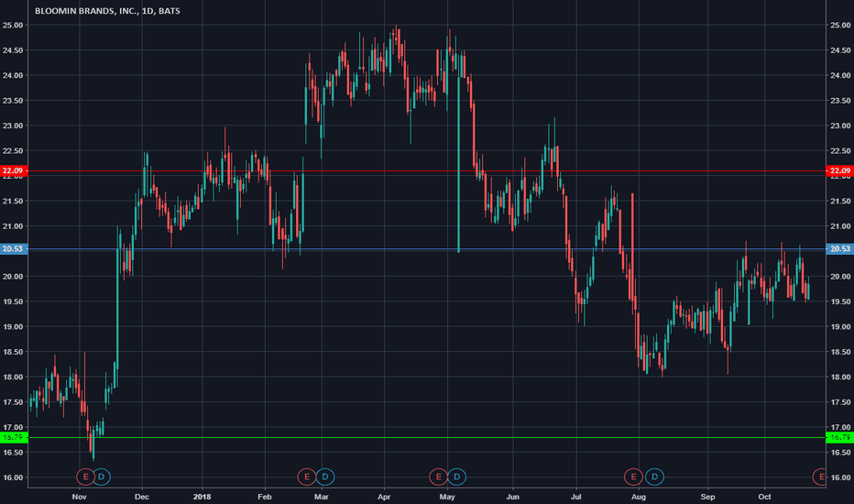The height and width of the screenshot is (504, 854).
Task: Click the Jun label on time axis
Action: point(512,497)
